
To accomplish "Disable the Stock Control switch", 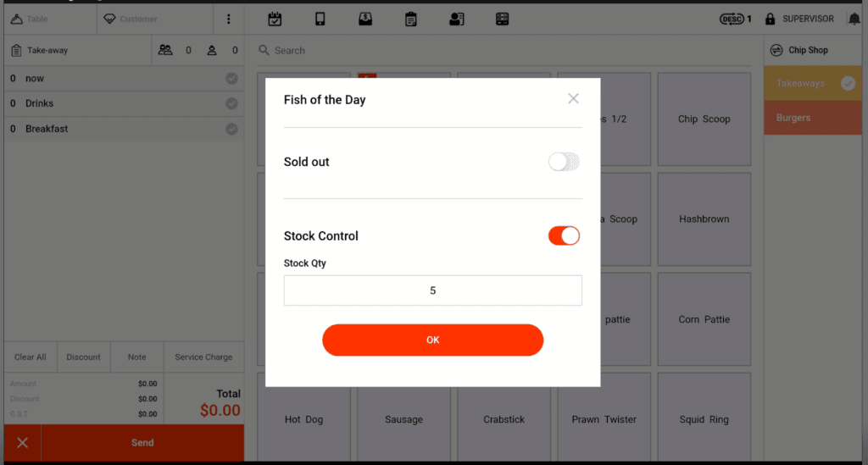I will click(564, 236).
